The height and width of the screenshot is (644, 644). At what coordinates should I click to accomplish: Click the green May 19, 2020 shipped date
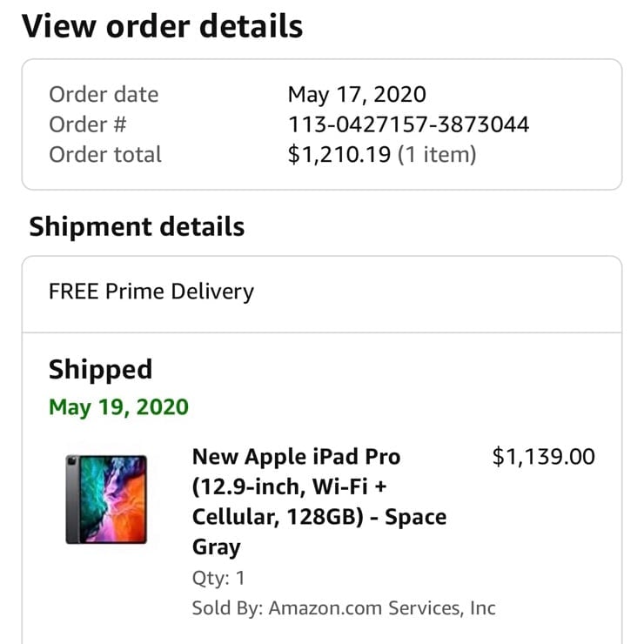[x=118, y=407]
